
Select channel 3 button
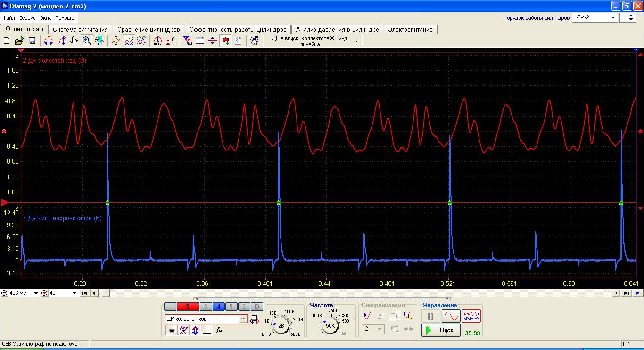pos(206,307)
